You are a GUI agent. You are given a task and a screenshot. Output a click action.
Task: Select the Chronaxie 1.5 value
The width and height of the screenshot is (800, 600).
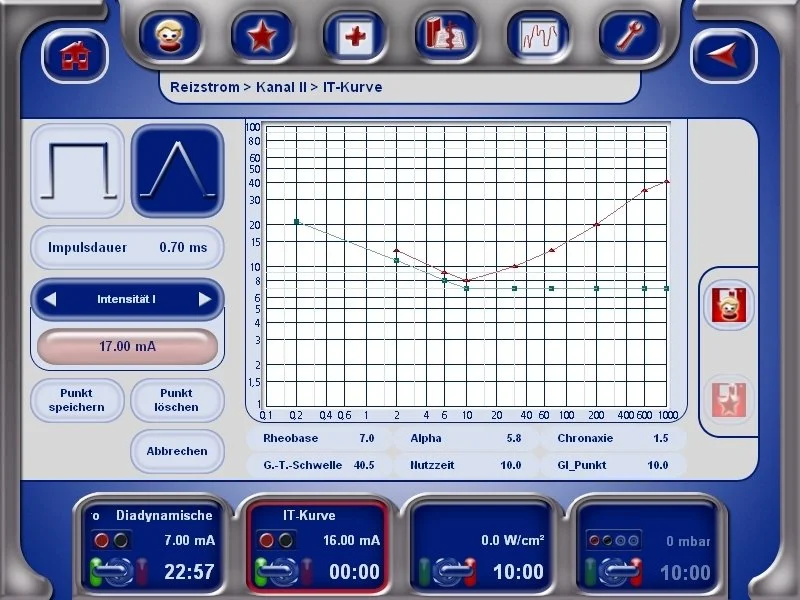(613, 438)
